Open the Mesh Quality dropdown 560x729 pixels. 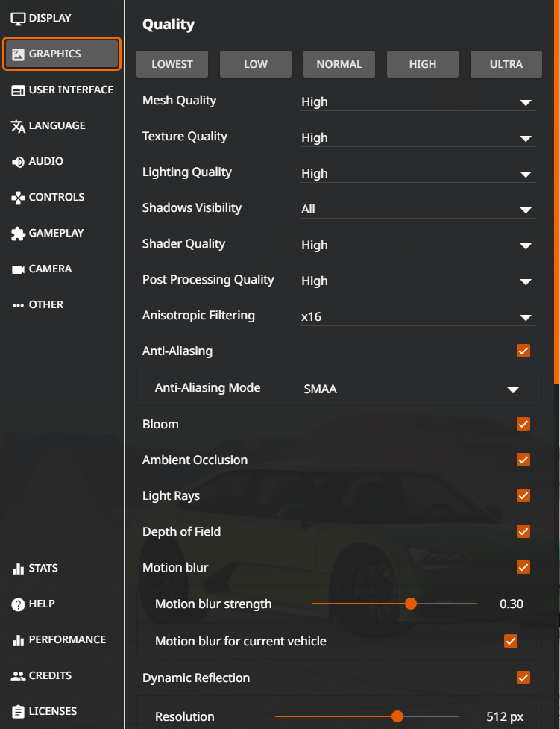418,101
